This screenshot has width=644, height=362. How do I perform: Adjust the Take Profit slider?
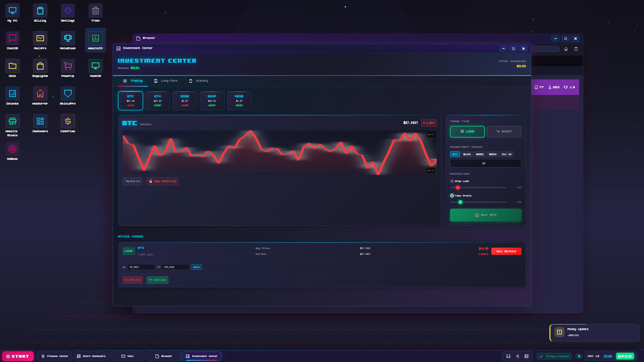tap(461, 202)
